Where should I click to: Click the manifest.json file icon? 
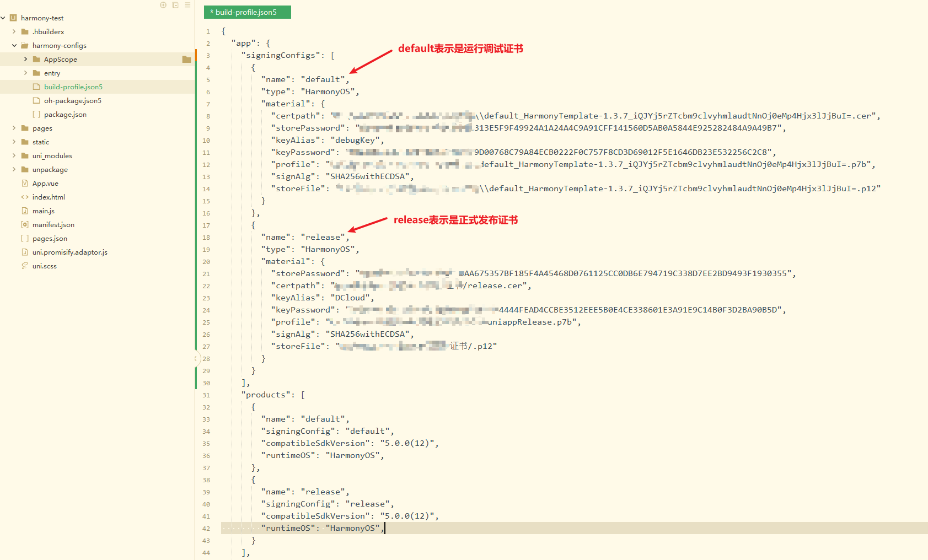point(25,225)
